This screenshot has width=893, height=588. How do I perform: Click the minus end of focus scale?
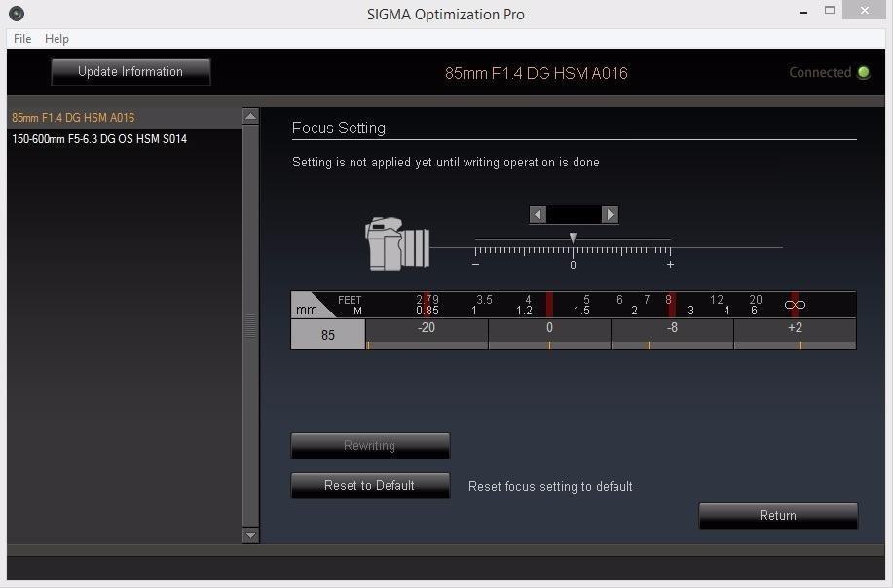click(x=475, y=264)
